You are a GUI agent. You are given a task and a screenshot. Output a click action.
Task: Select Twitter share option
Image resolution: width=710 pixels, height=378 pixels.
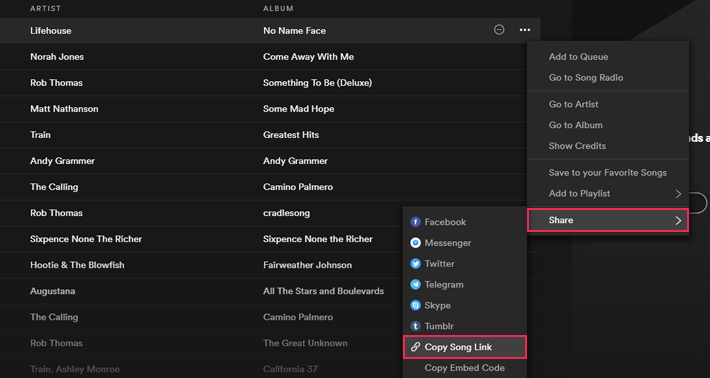point(439,264)
